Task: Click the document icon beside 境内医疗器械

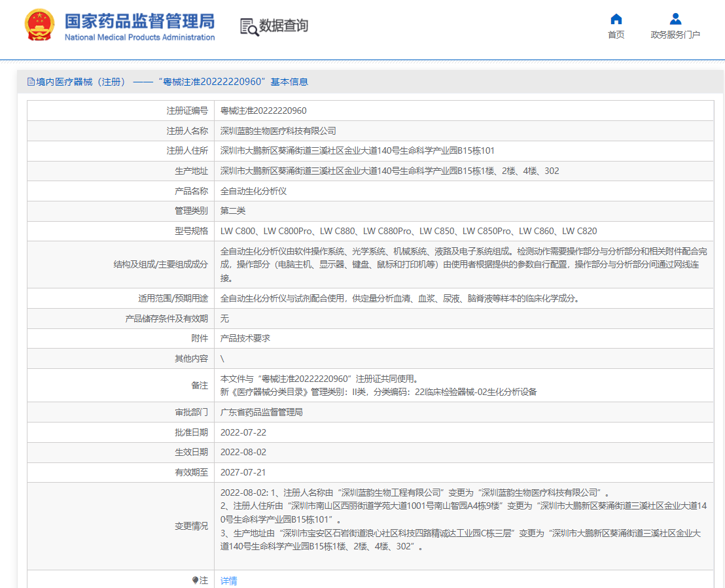Action: click(30, 82)
